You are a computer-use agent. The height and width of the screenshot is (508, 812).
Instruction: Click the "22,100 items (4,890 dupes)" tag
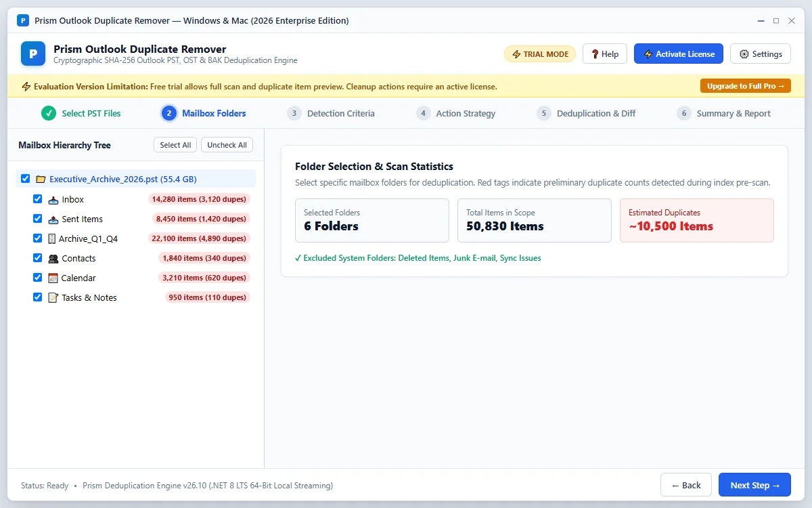[x=199, y=239]
